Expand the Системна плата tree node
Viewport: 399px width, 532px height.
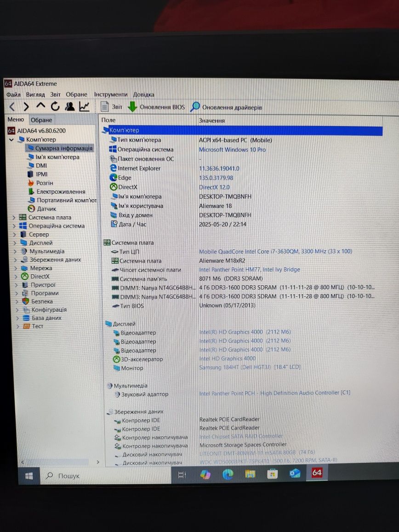(x=13, y=217)
